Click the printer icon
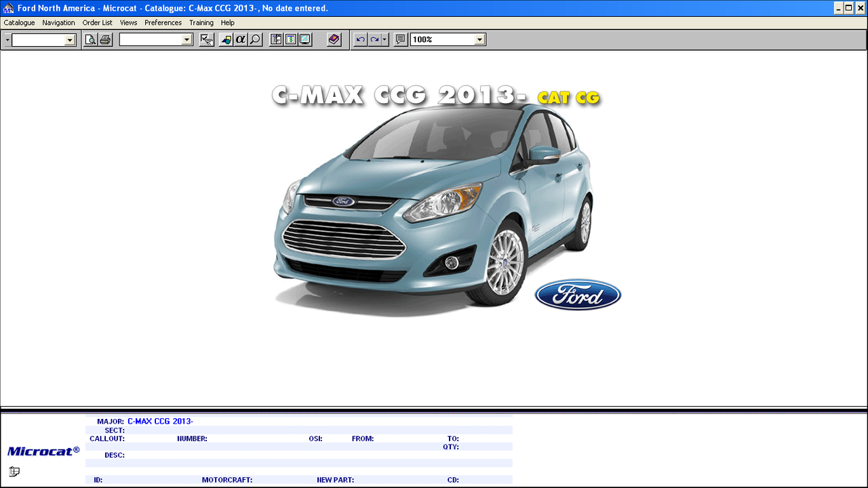This screenshot has height=488, width=868. (x=105, y=40)
